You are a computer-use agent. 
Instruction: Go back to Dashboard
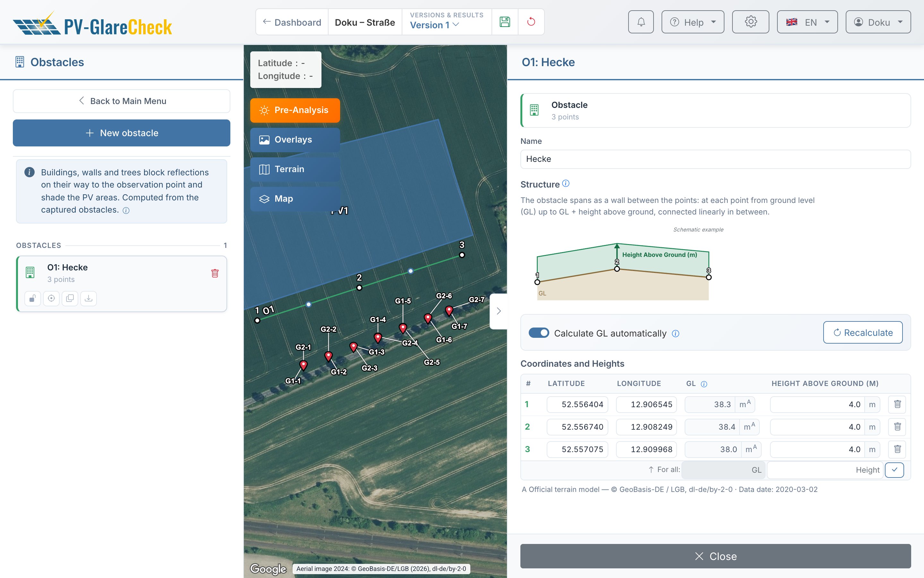click(x=292, y=22)
